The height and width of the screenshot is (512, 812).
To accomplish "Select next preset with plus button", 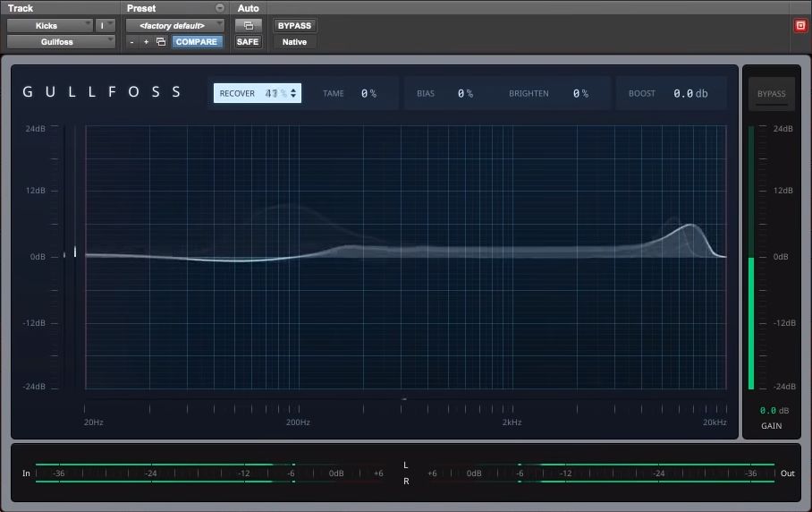I will click(146, 42).
